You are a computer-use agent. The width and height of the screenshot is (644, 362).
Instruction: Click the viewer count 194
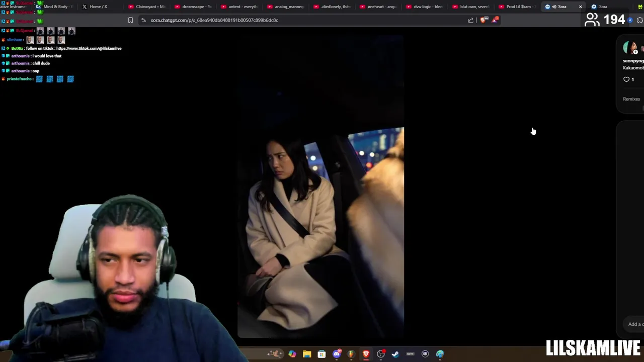click(x=614, y=20)
